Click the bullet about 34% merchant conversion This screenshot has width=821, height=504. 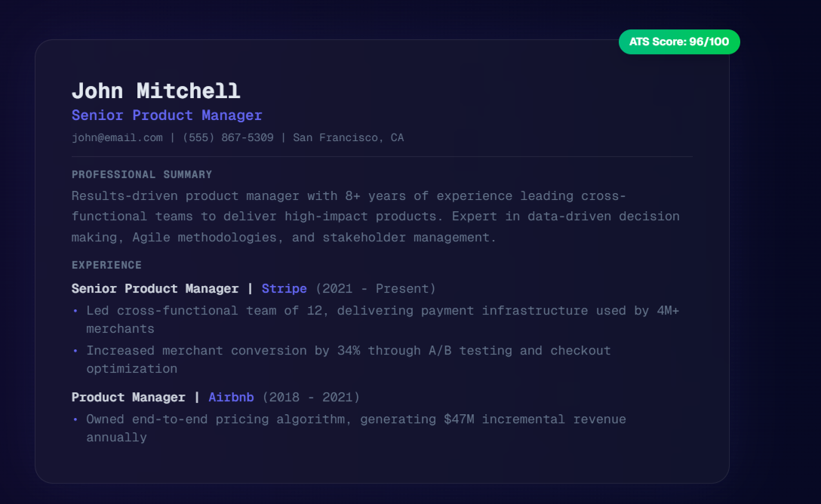(347, 351)
